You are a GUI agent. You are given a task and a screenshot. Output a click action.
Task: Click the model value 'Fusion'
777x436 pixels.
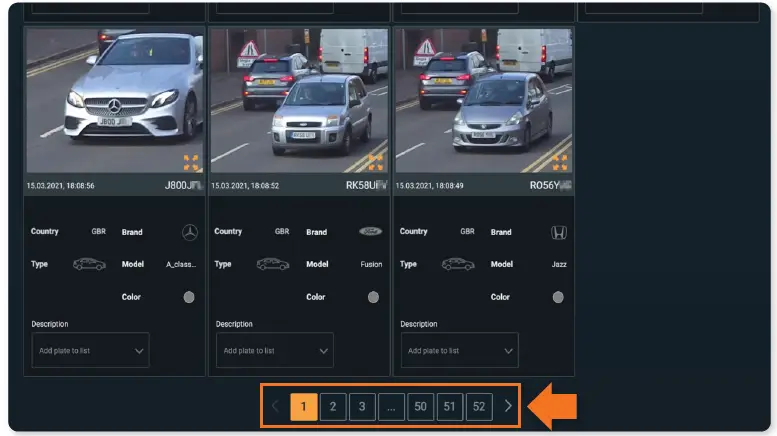pos(371,265)
